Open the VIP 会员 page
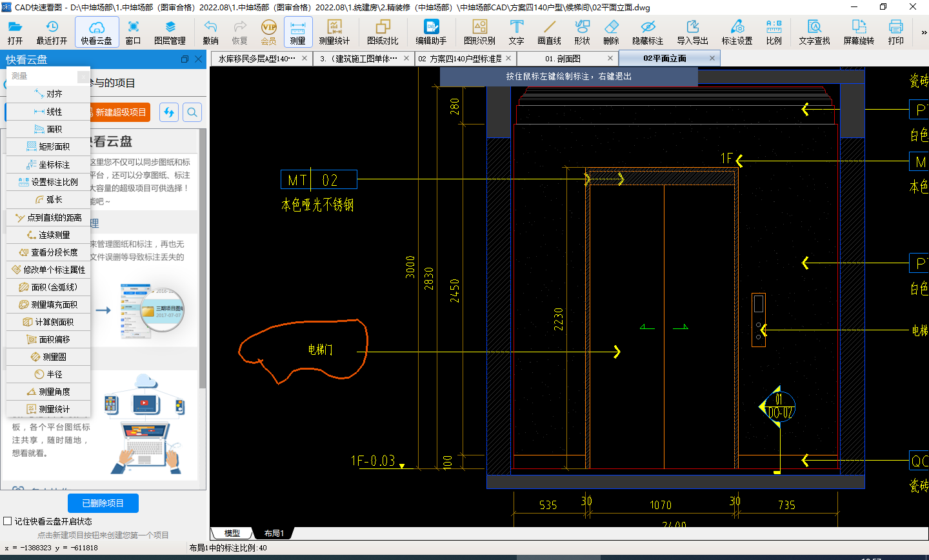 pos(268,32)
